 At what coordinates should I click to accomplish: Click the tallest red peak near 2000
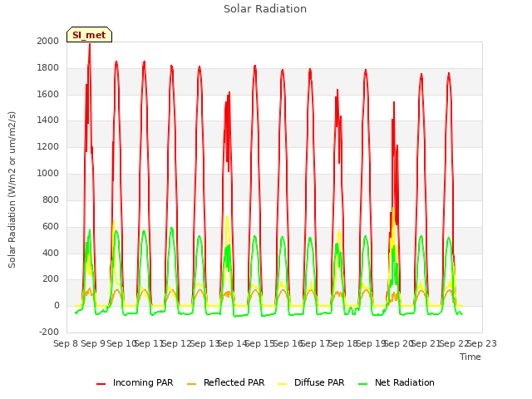90,45
